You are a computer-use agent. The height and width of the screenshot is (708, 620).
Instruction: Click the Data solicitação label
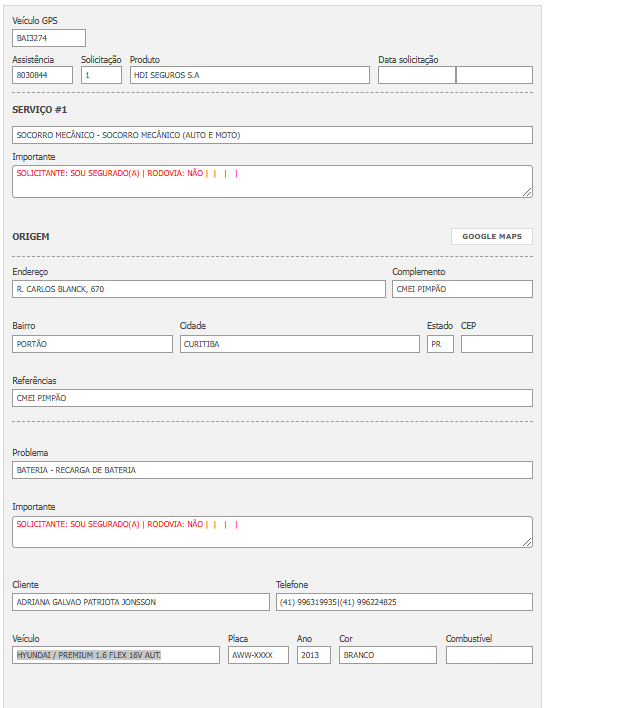[408, 60]
